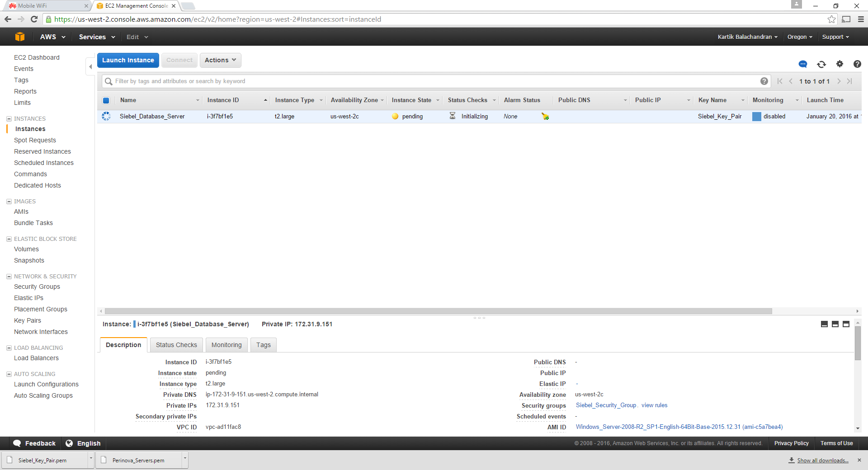Open the Actions dropdown
The width and height of the screenshot is (868, 470).
[221, 60]
